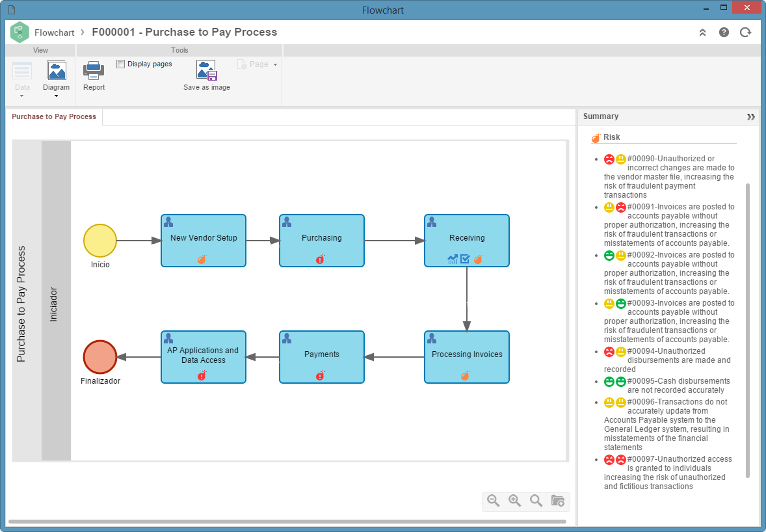Zoom out the diagram

click(494, 501)
